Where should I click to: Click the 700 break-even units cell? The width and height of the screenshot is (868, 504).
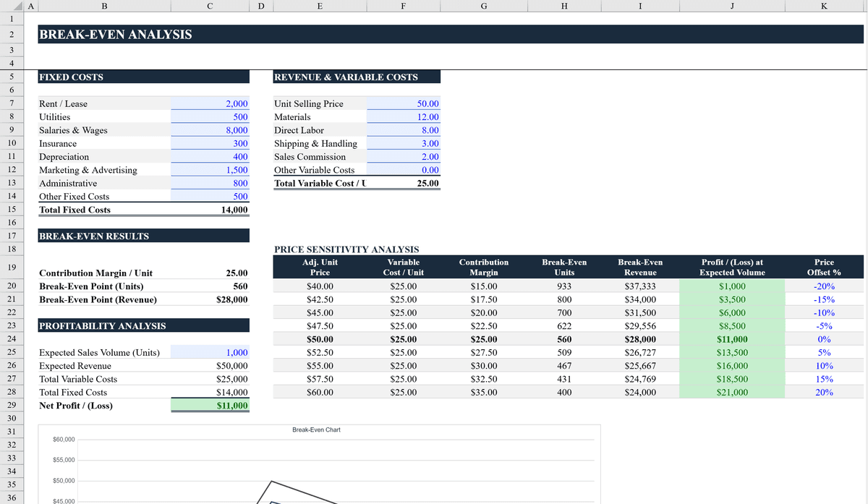tap(564, 313)
